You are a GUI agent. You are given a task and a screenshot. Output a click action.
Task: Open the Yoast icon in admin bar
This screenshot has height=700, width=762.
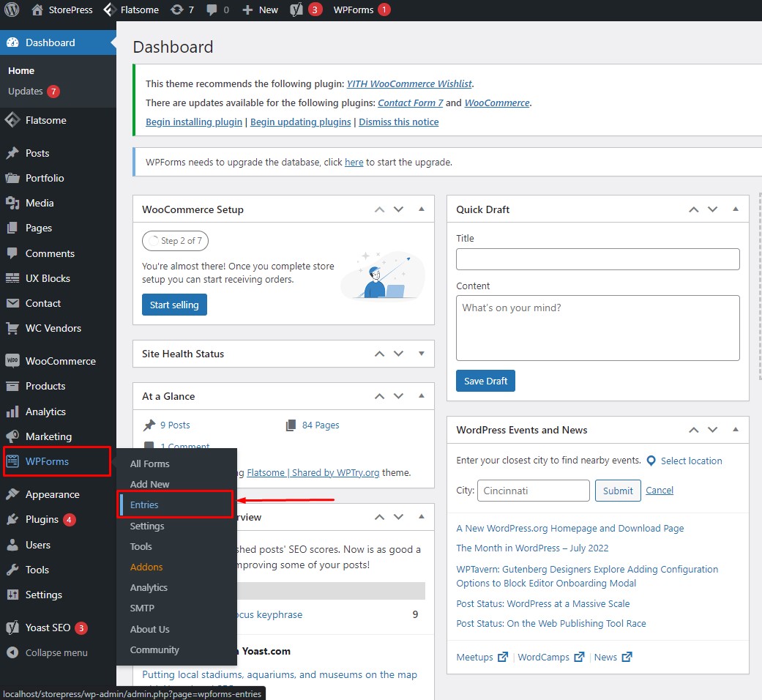[x=296, y=10]
